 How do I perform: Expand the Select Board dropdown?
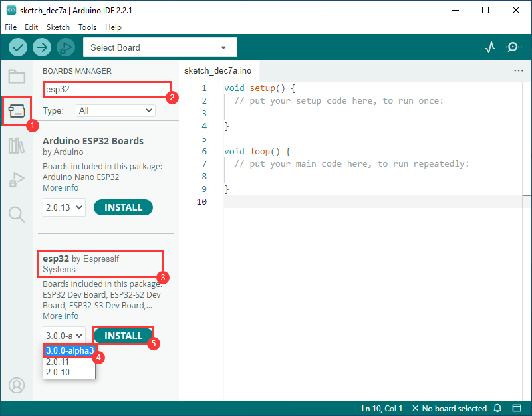pyautogui.click(x=160, y=47)
